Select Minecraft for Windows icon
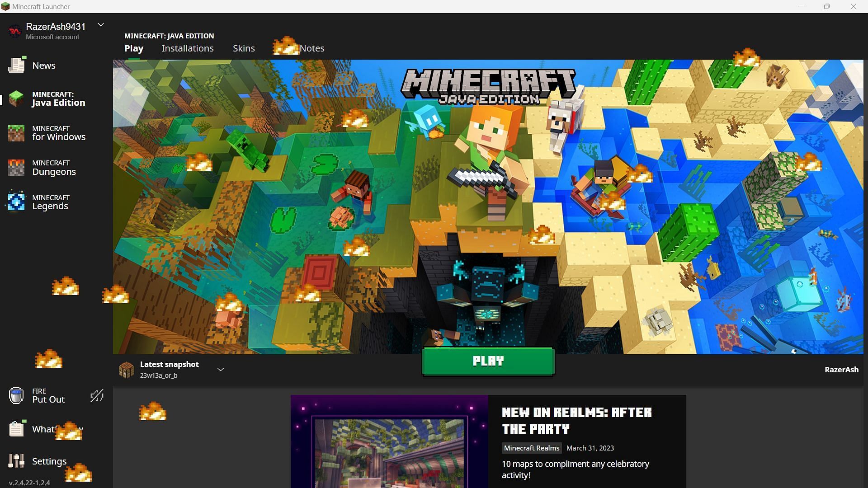The width and height of the screenshot is (868, 488). (x=16, y=132)
